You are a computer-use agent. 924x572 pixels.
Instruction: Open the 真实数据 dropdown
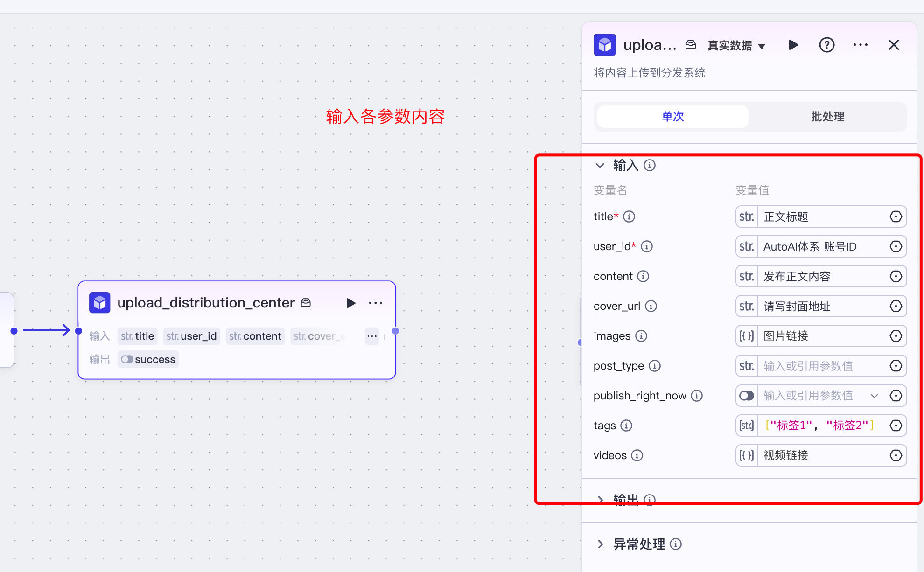point(736,46)
